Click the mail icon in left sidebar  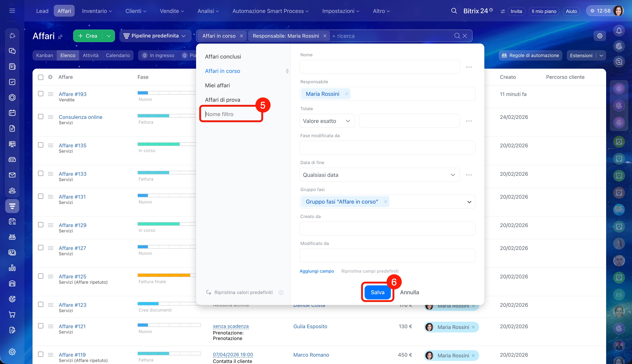tap(12, 175)
